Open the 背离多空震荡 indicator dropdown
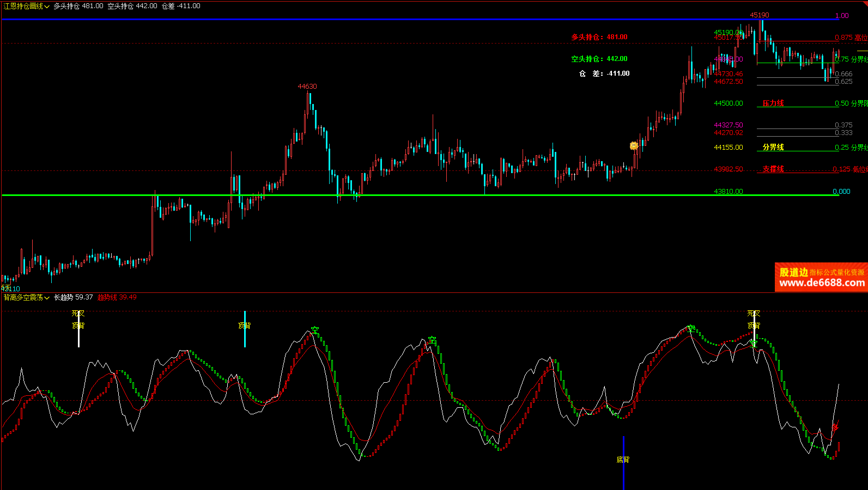Viewport: 868px width, 490px height. click(x=27, y=298)
